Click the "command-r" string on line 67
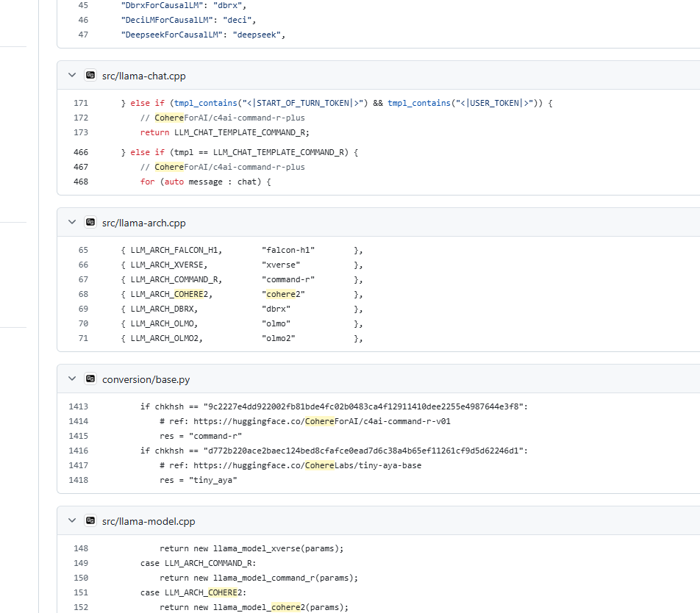The height and width of the screenshot is (613, 700). pyautogui.click(x=288, y=279)
